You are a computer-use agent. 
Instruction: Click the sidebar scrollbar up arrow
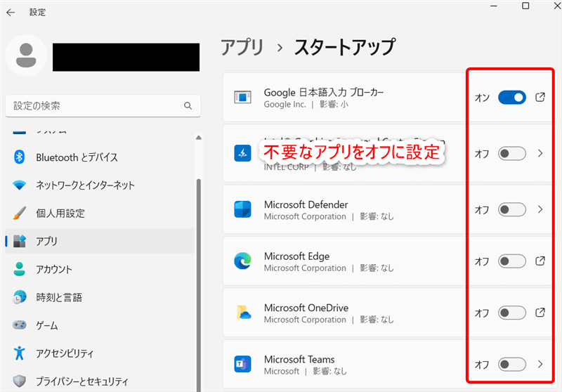point(199,138)
